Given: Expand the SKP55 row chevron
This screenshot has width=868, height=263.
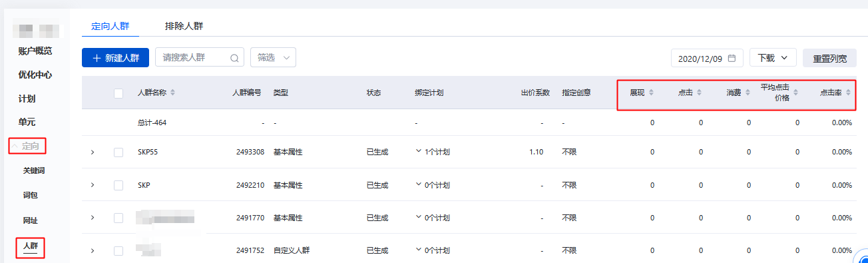Looking at the screenshot, I should coord(93,152).
